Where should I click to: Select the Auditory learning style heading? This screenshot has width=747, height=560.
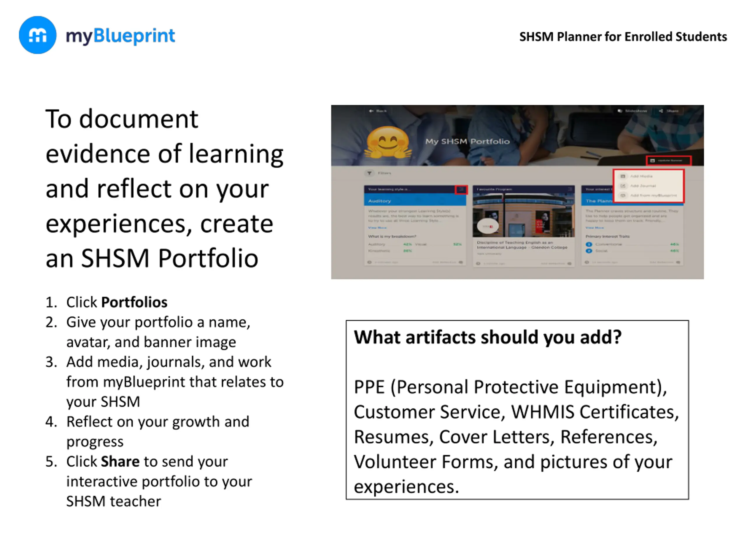tap(380, 201)
